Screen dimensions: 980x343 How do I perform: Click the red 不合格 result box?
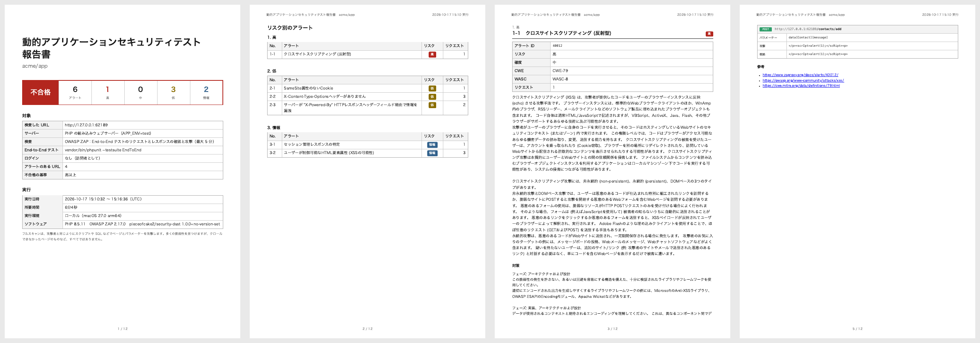pyautogui.click(x=41, y=92)
